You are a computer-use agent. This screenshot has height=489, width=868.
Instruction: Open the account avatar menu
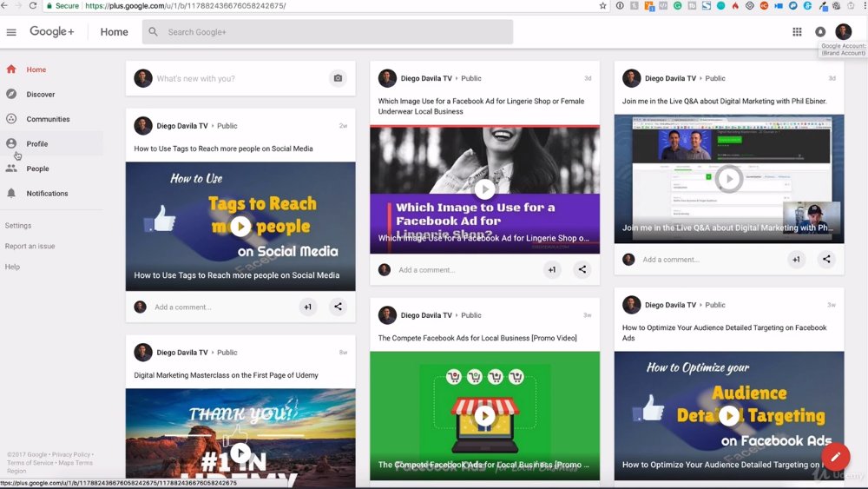843,31
